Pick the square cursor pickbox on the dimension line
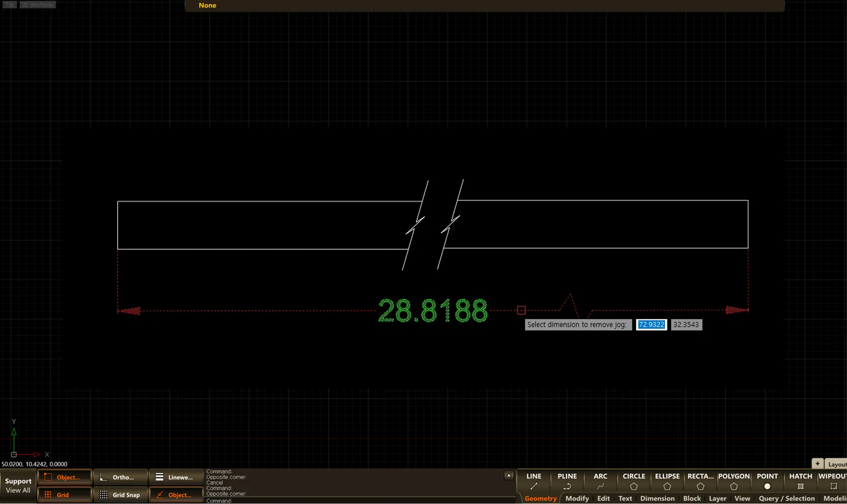847x504 pixels. pos(521,310)
